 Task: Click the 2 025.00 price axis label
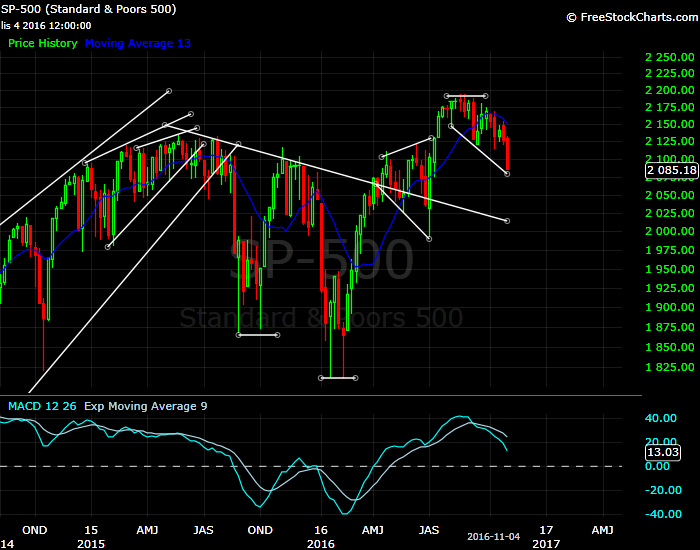[670, 213]
